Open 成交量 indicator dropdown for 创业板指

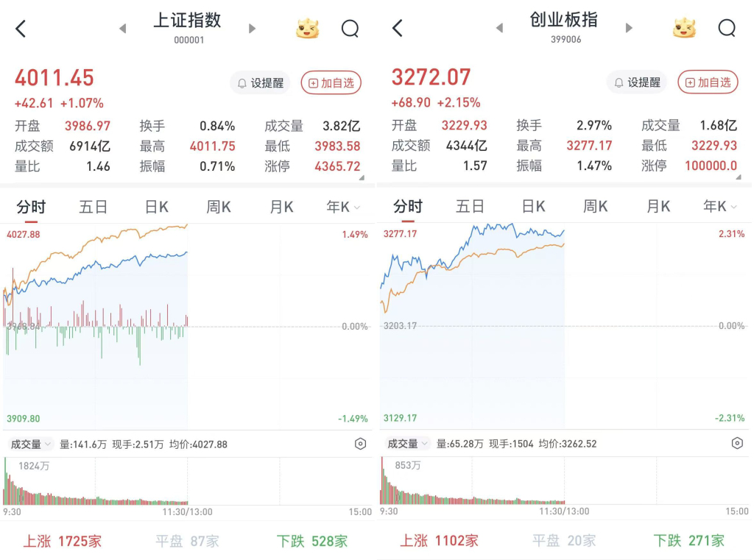coord(408,444)
